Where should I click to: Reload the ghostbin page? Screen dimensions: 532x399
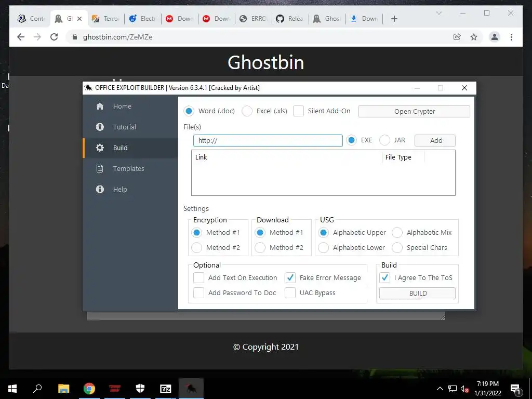click(54, 37)
